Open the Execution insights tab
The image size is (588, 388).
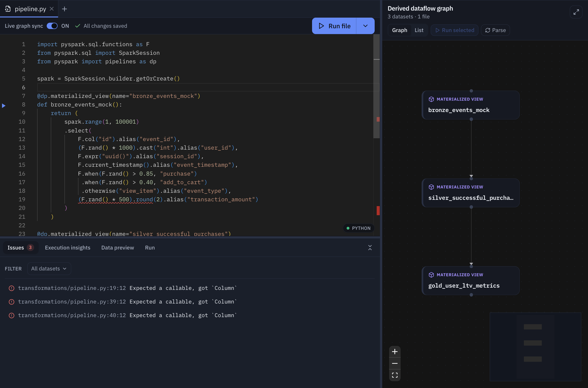[x=68, y=248]
